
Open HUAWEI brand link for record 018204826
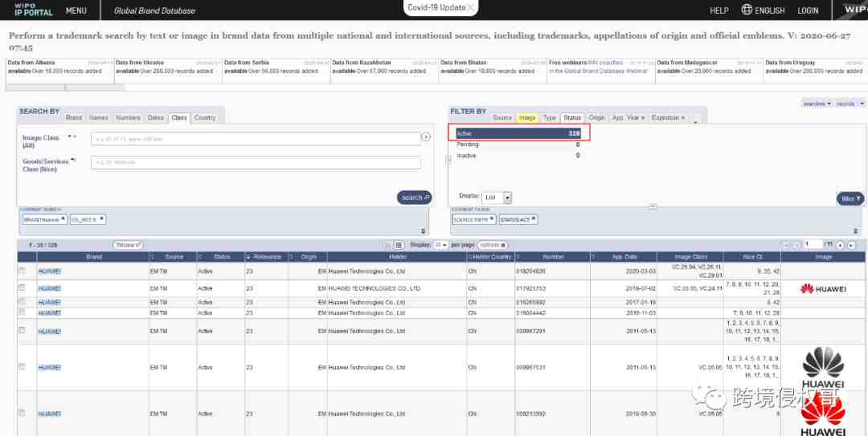(x=49, y=271)
